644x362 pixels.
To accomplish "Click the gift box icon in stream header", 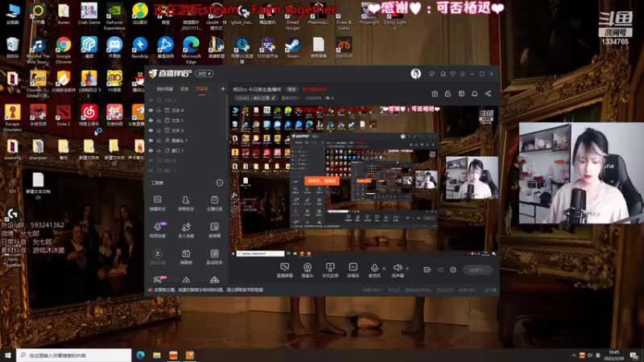I will coord(435,93).
